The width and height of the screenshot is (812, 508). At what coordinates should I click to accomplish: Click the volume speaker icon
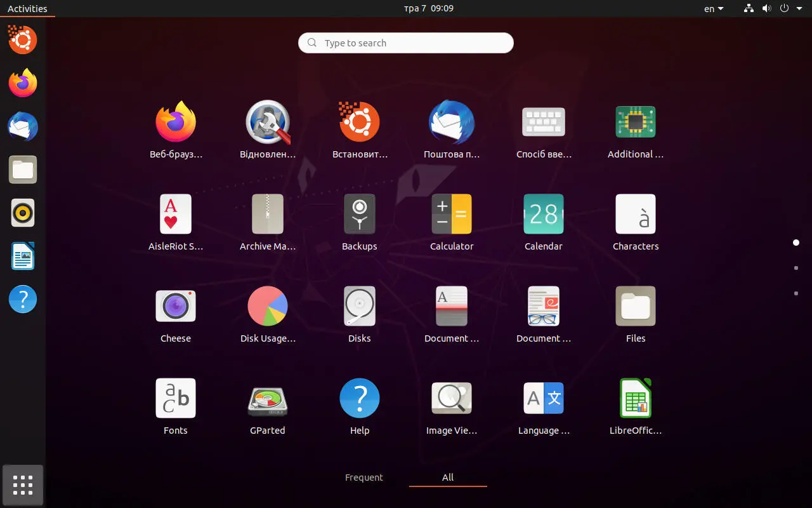766,8
